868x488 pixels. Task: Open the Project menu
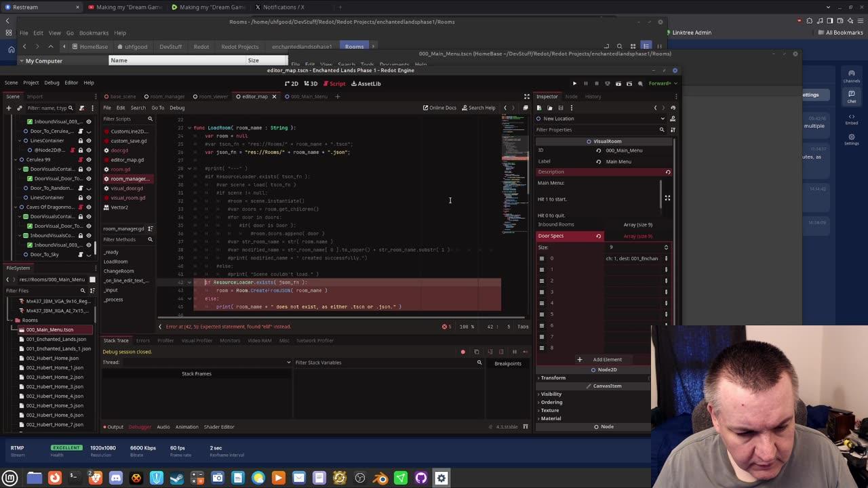pyautogui.click(x=31, y=83)
